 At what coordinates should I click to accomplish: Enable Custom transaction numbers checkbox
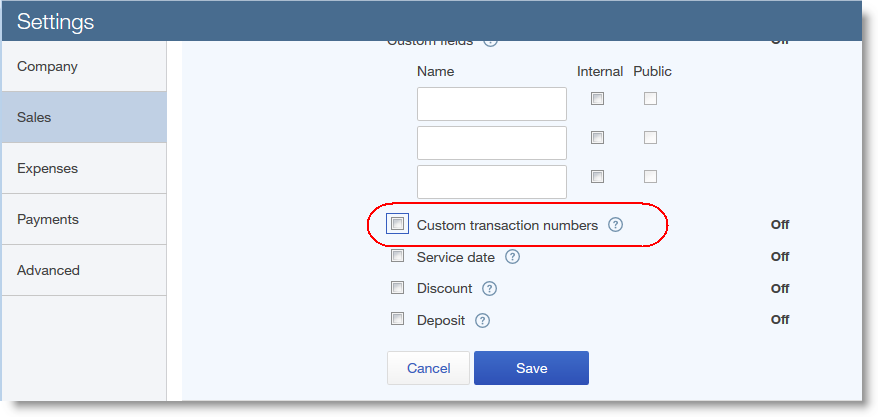pyautogui.click(x=397, y=224)
